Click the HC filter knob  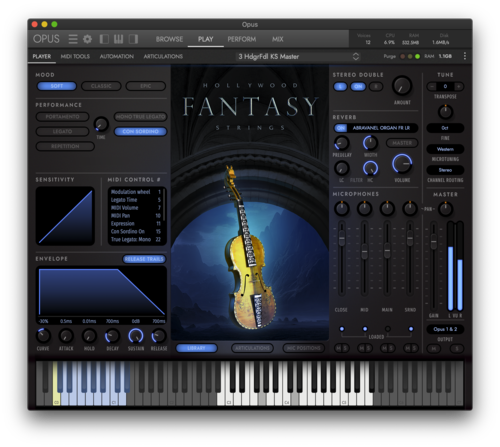coord(370,168)
